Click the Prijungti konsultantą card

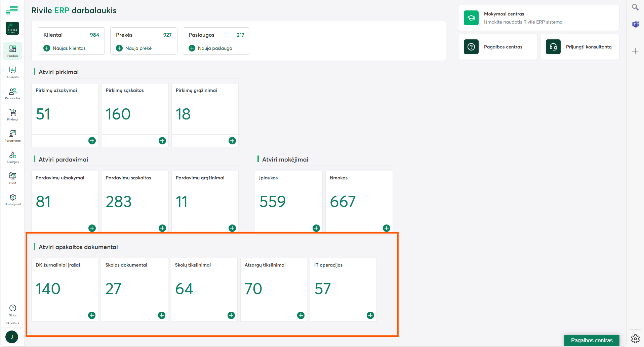[x=579, y=47]
